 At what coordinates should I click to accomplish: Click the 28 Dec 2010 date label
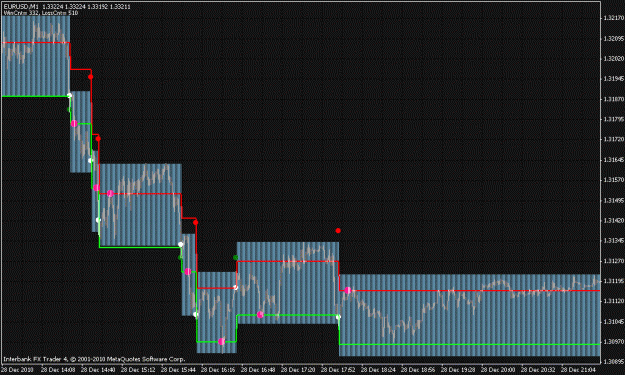click(x=18, y=370)
